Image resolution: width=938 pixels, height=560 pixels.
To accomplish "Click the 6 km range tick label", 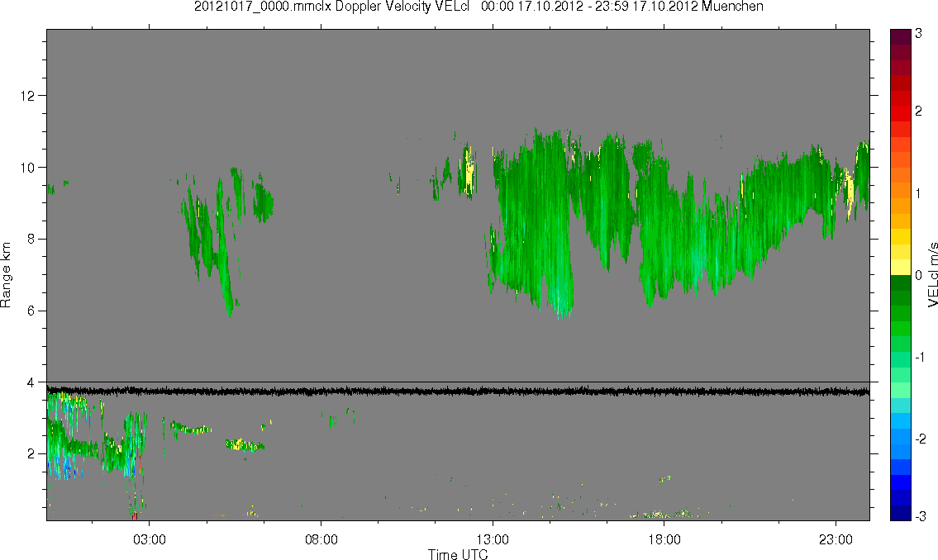I will tap(31, 311).
